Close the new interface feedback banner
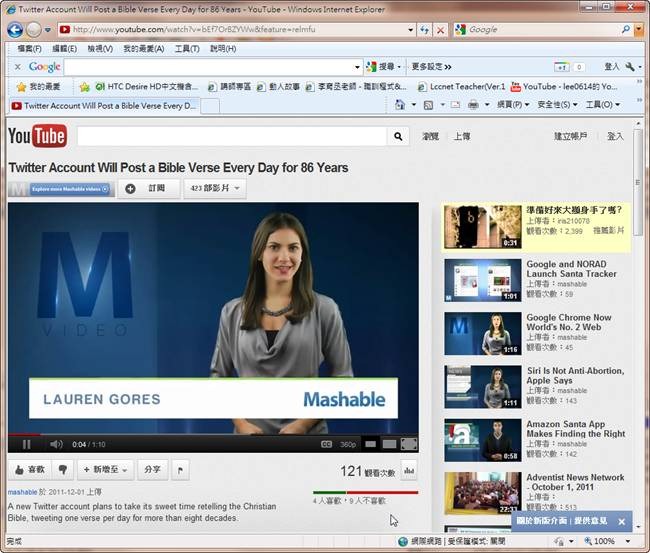This screenshot has width=650, height=553. click(x=621, y=522)
